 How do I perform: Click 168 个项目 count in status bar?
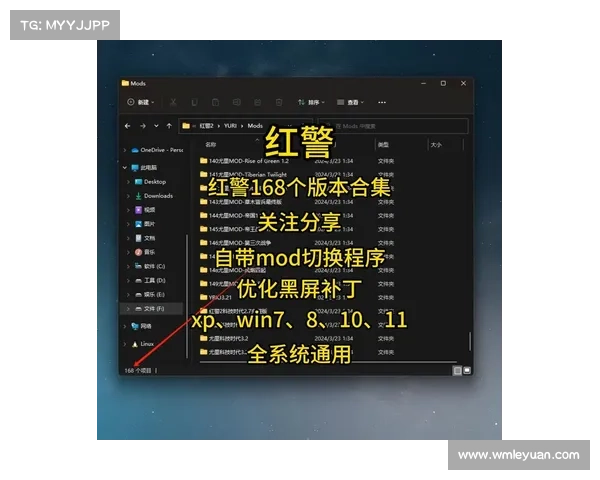pyautogui.click(x=138, y=371)
